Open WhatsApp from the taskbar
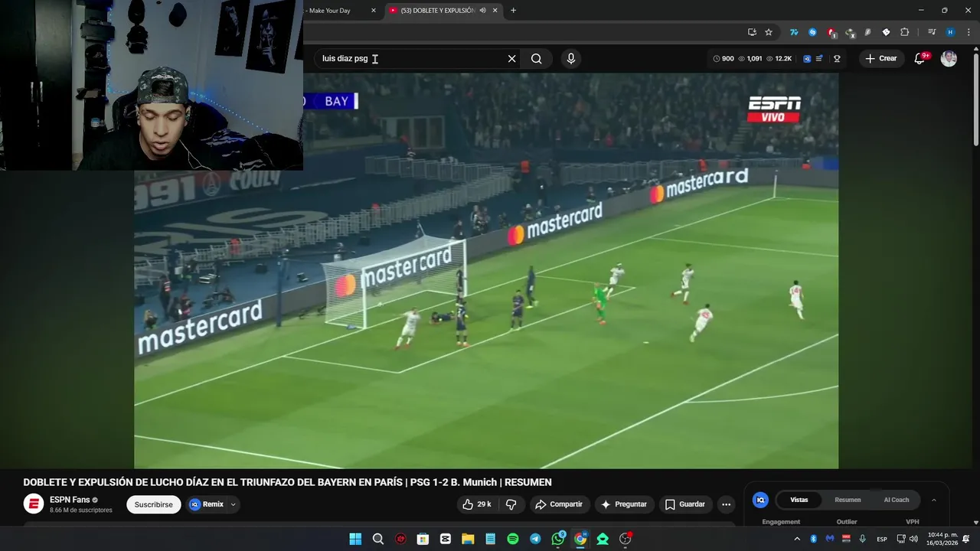This screenshot has height=551, width=980. coord(558,539)
